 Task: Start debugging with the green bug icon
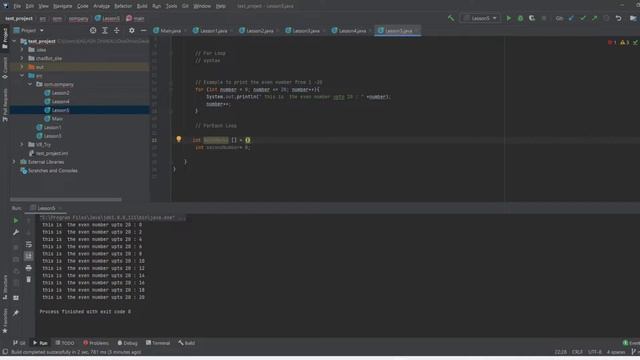[520, 18]
